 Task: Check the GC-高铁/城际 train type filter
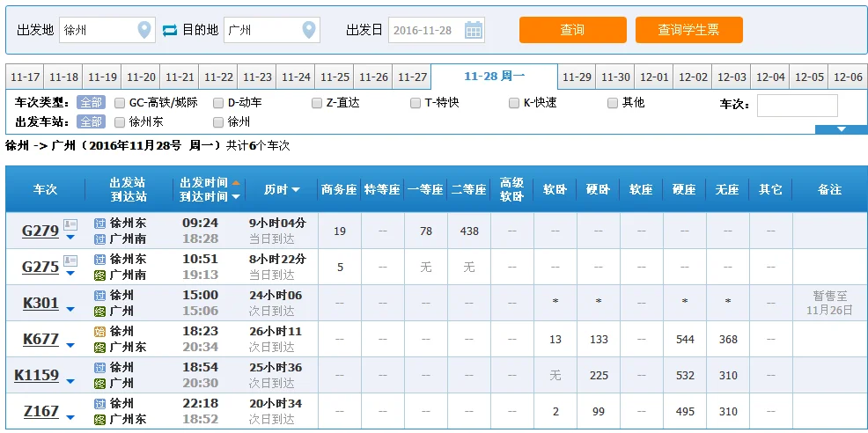(x=119, y=103)
